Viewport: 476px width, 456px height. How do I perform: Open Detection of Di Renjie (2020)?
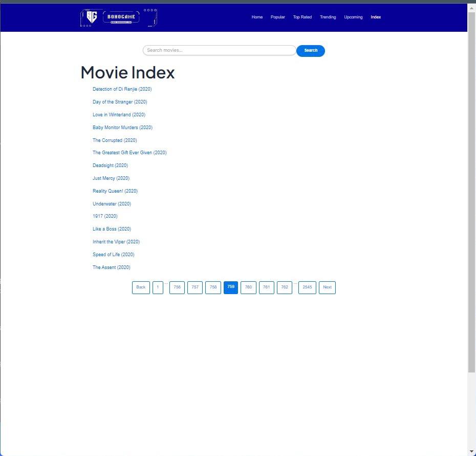coord(122,89)
